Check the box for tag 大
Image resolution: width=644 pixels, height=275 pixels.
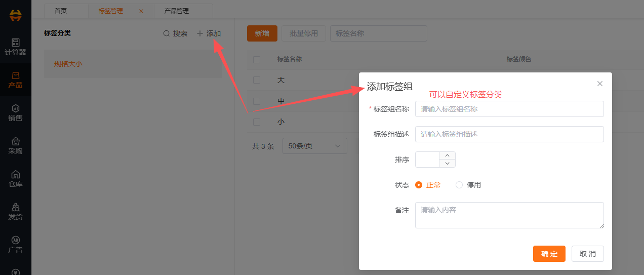tap(257, 80)
